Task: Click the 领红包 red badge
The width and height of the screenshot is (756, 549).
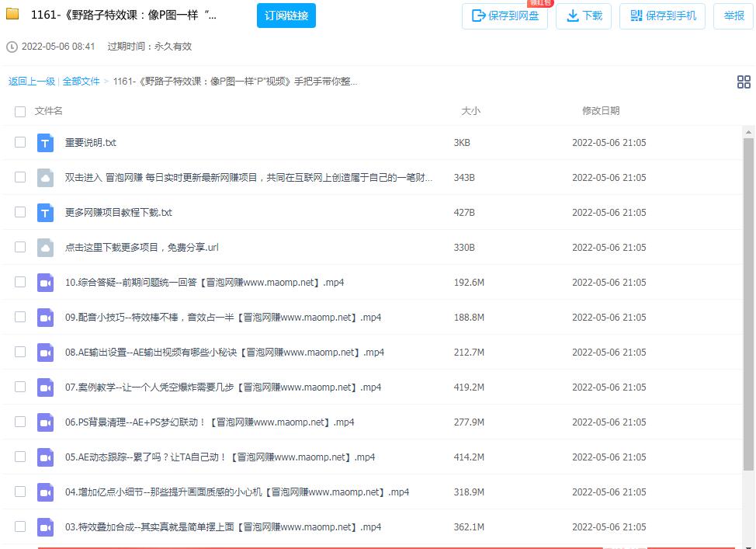Action: pyautogui.click(x=540, y=3)
